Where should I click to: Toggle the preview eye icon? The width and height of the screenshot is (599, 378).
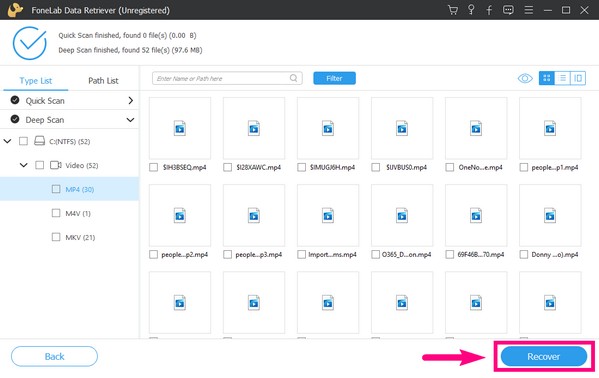coord(525,78)
